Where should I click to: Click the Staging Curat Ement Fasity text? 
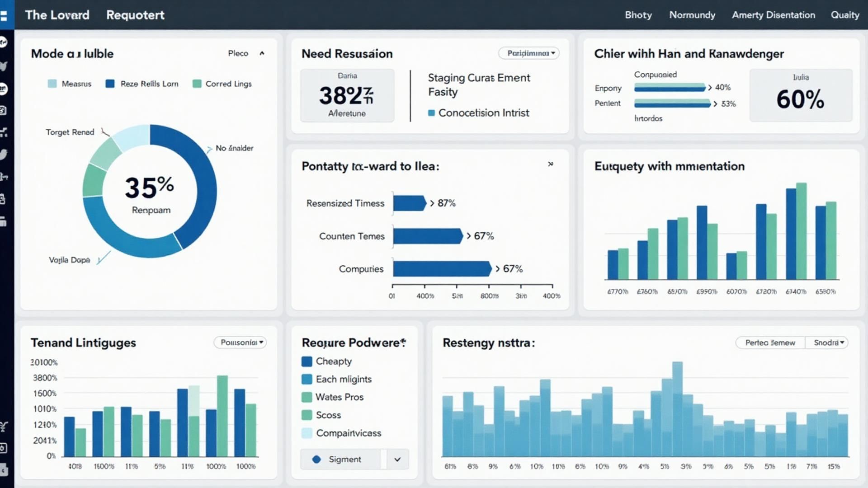tap(479, 84)
